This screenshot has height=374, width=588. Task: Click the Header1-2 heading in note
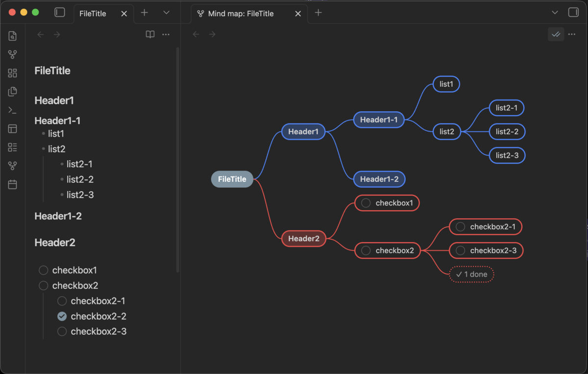[x=58, y=216]
